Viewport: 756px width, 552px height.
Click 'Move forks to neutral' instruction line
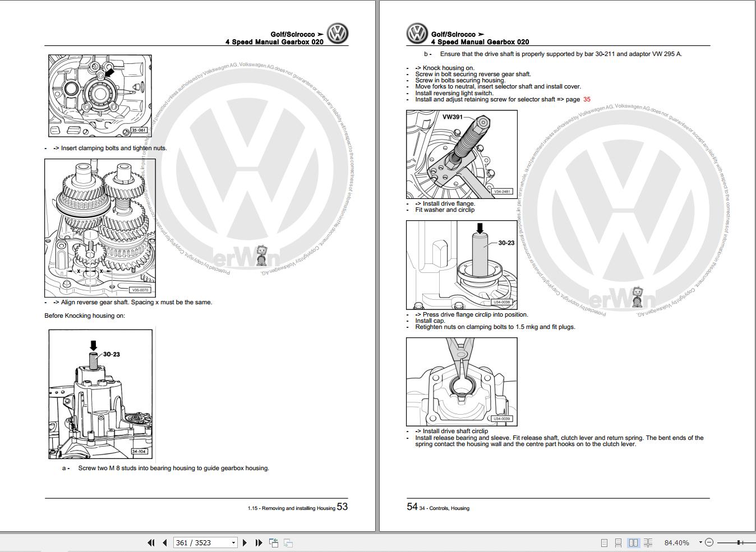[498, 86]
